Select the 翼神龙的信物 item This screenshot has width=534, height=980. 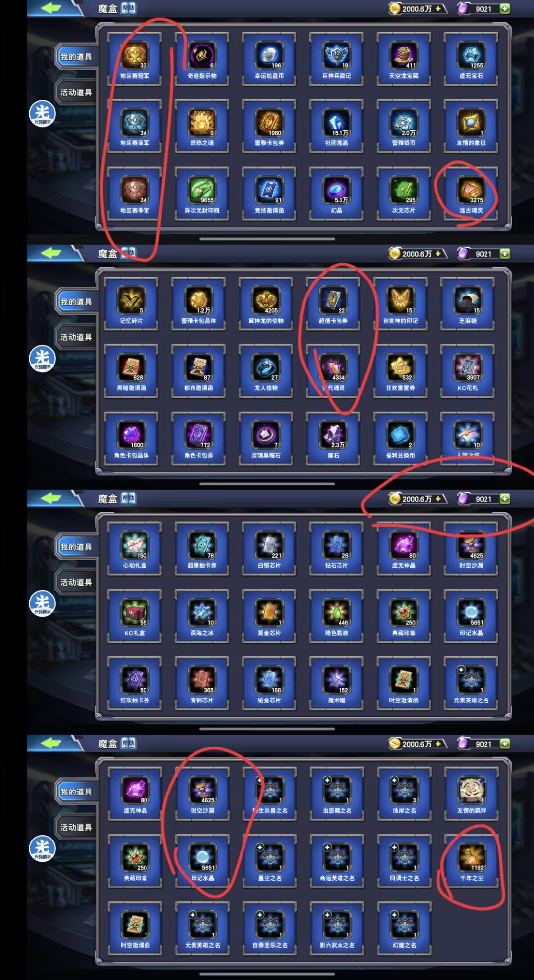tap(266, 304)
